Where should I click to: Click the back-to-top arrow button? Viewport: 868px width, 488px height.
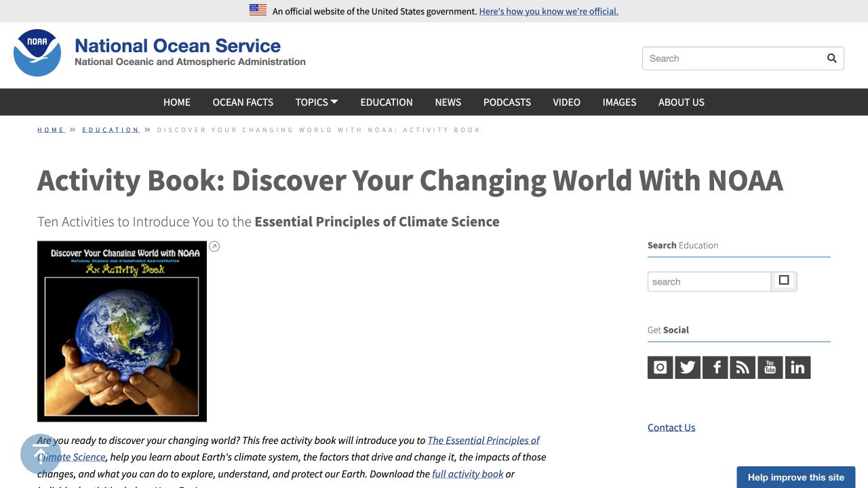[x=41, y=454]
